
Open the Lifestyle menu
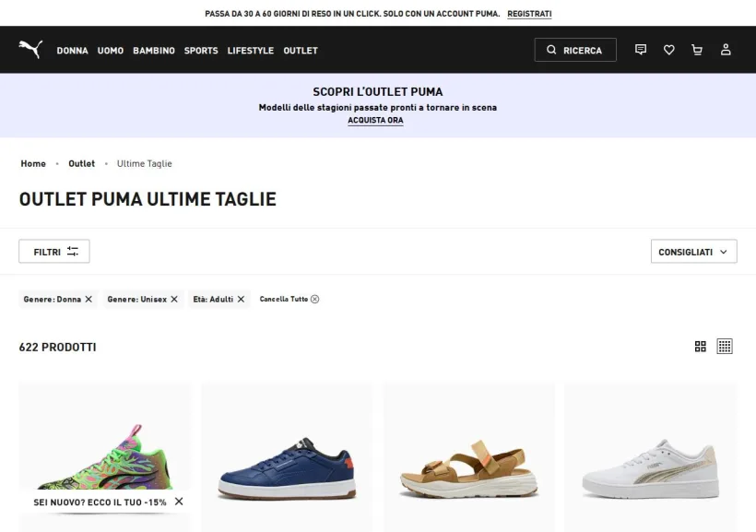[250, 50]
